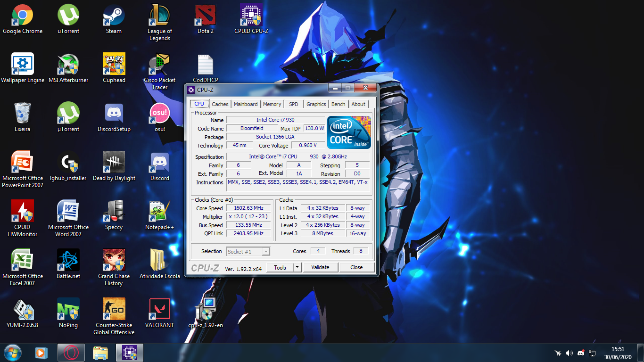644x362 pixels.
Task: Click the CPUID CPU-Z desktop shortcut
Action: (251, 20)
